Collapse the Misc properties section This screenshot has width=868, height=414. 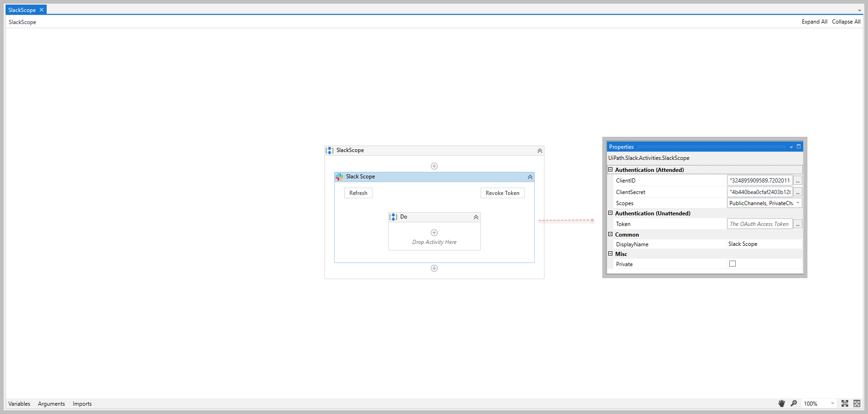(611, 254)
